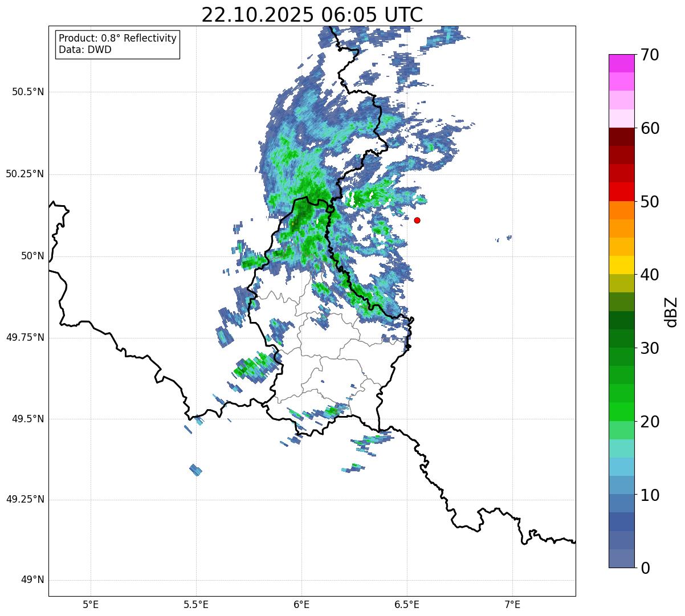Click the "dBZ" colorbar axis label

(671, 312)
